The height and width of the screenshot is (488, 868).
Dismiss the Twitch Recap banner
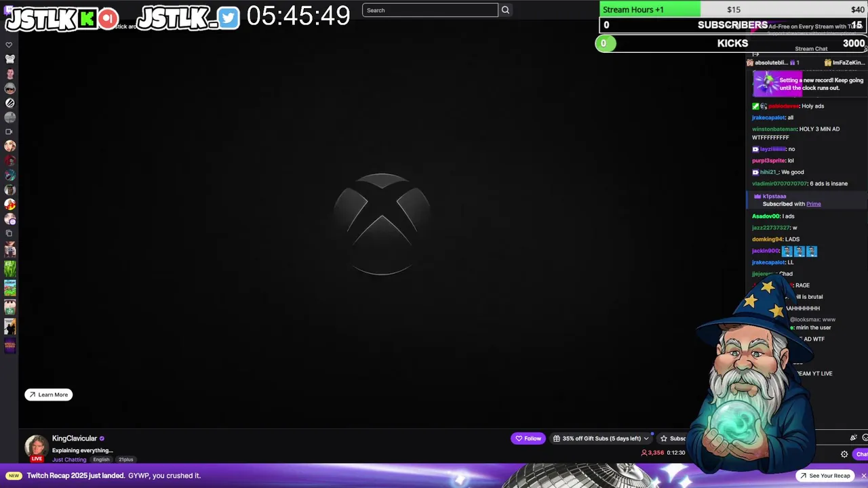(x=863, y=476)
